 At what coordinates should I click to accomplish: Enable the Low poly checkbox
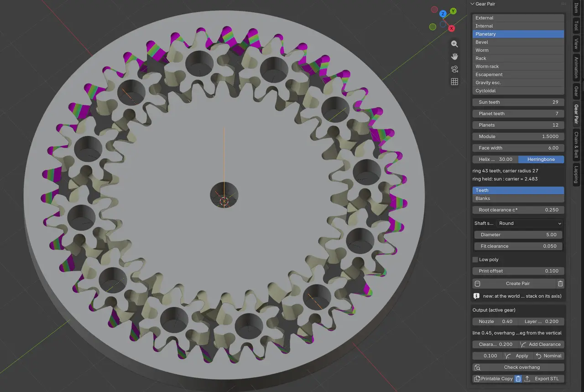coord(475,259)
